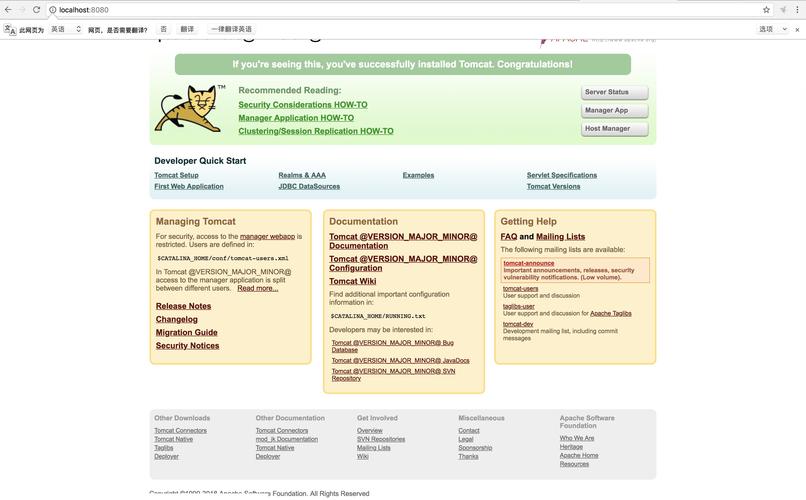806x500 pixels.
Task: Open Tomcat @VERSION_MAJOR_MINOR@ Configuration link
Action: click(403, 264)
